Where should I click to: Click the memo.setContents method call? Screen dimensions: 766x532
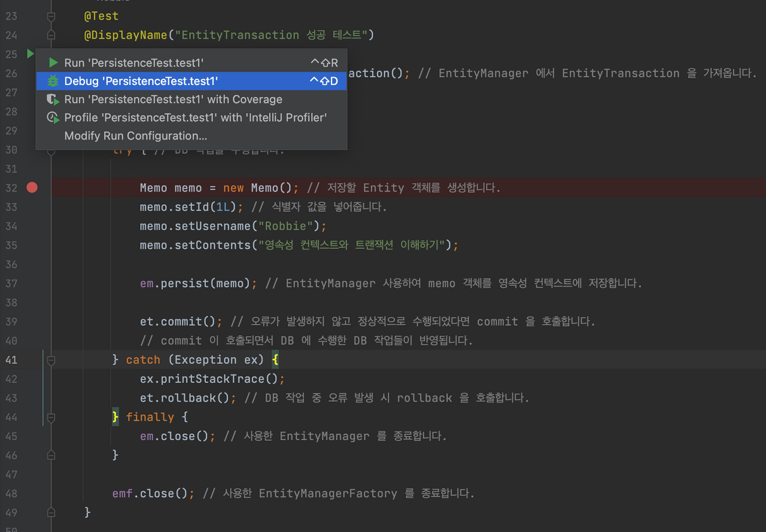195,245
